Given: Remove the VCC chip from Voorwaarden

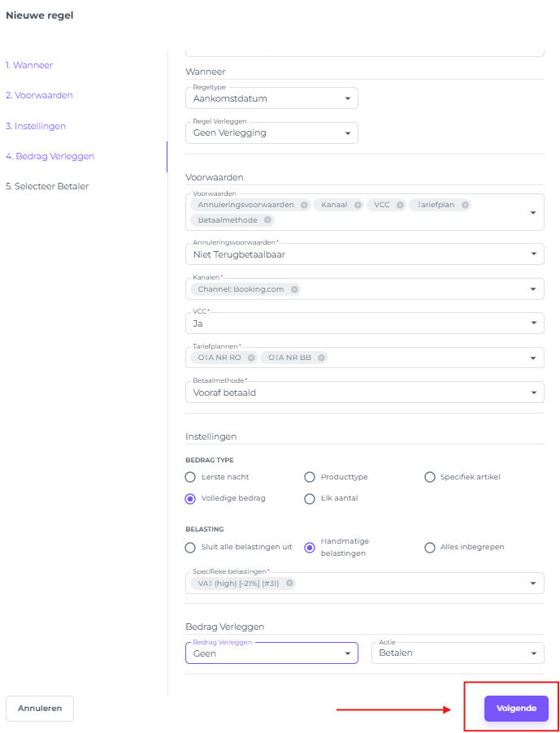Looking at the screenshot, I should pos(400,205).
